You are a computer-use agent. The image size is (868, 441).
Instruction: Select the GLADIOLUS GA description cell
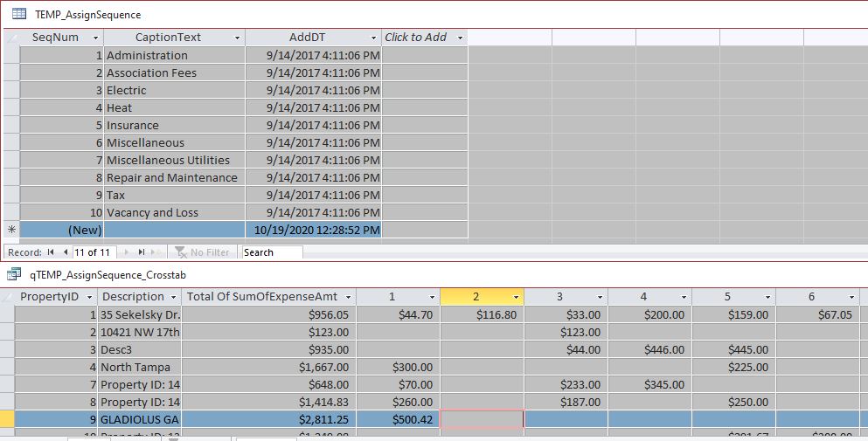(x=139, y=419)
